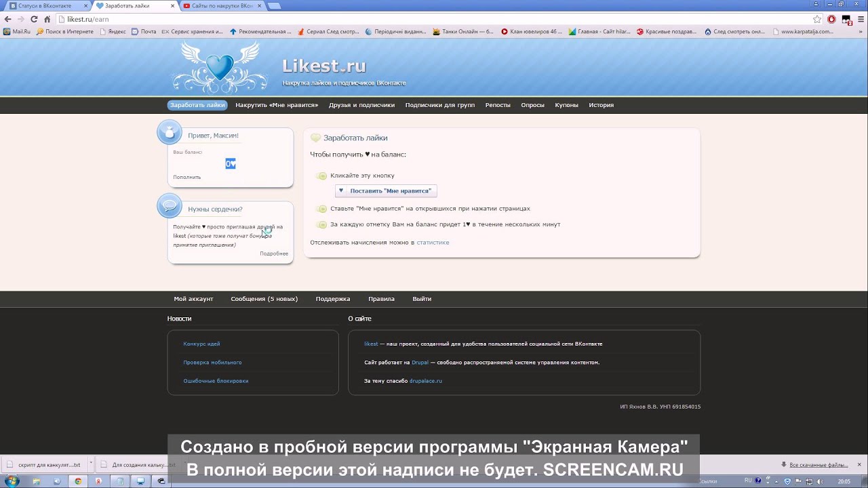This screenshot has width=868, height=488.
Task: Open news item 'Конкурс идей'
Action: 201,344
